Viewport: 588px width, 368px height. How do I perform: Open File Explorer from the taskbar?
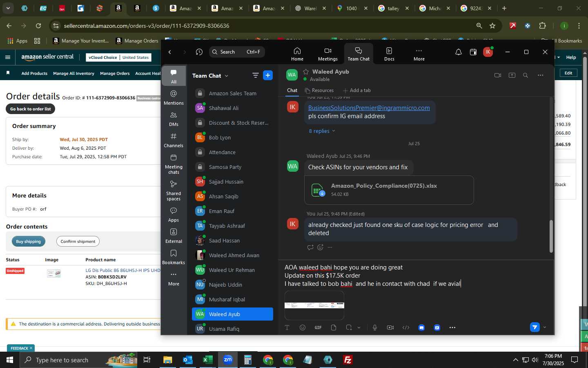pos(168,360)
